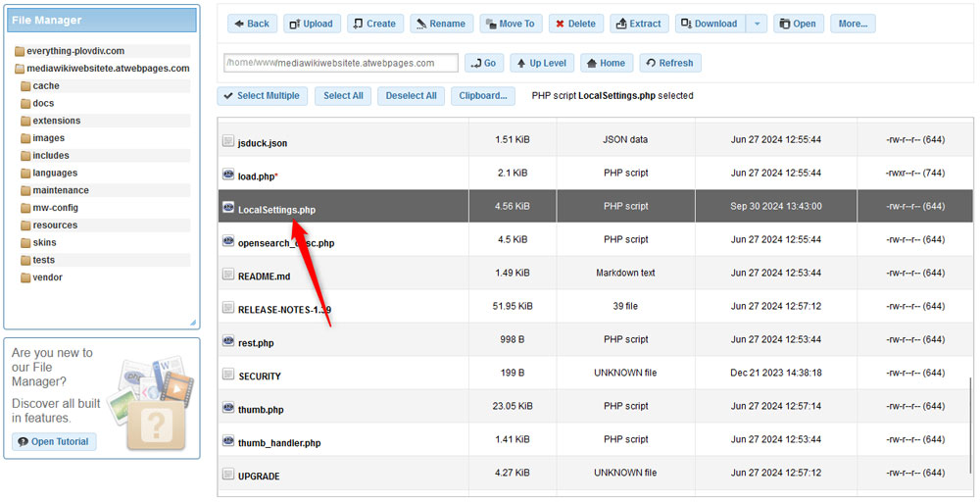Open the Clipboard... menu
Screen dimensions: 980x502
(482, 96)
